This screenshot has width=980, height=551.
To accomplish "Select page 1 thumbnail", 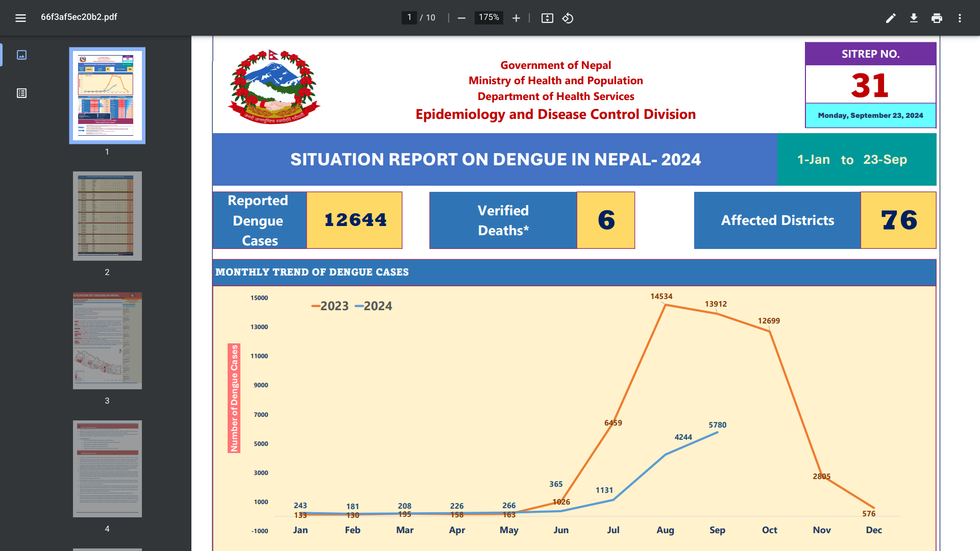I will pyautogui.click(x=107, y=95).
